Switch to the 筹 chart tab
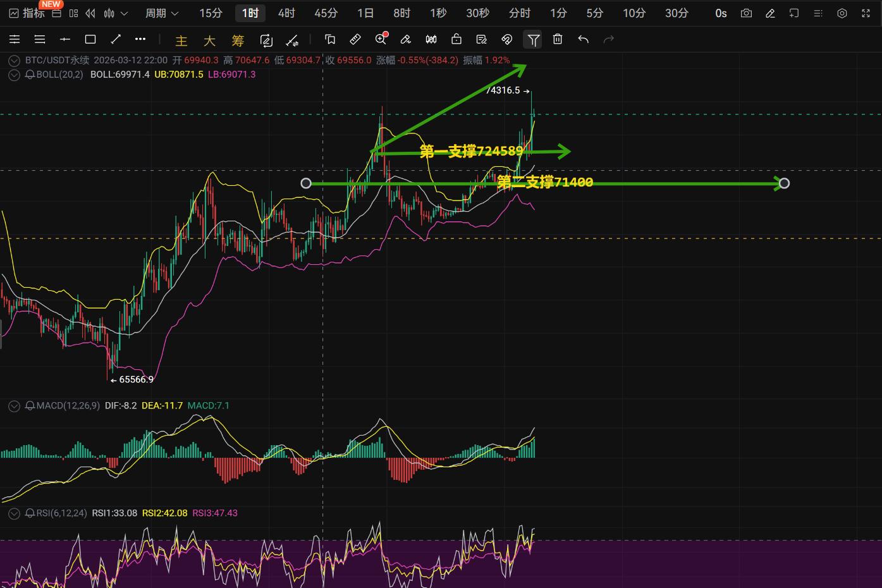This screenshot has height=588, width=882. click(x=238, y=40)
